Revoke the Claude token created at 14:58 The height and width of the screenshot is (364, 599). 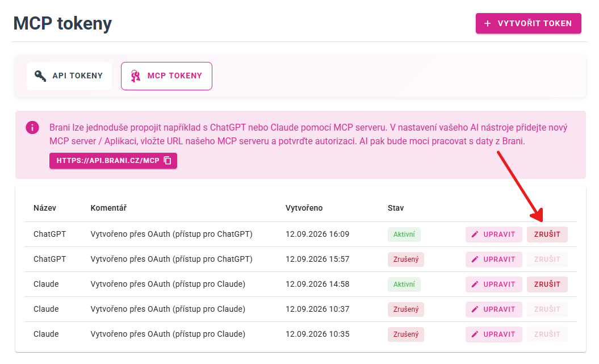pos(547,284)
